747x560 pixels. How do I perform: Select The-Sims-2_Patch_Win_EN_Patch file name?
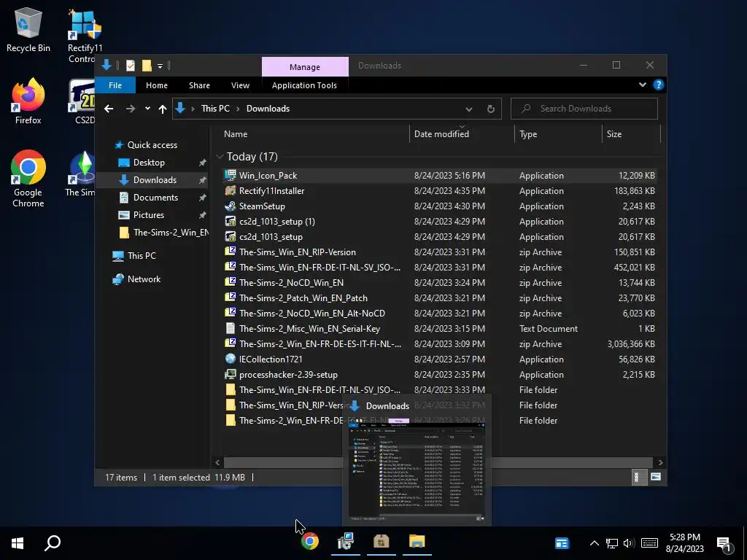[303, 298]
